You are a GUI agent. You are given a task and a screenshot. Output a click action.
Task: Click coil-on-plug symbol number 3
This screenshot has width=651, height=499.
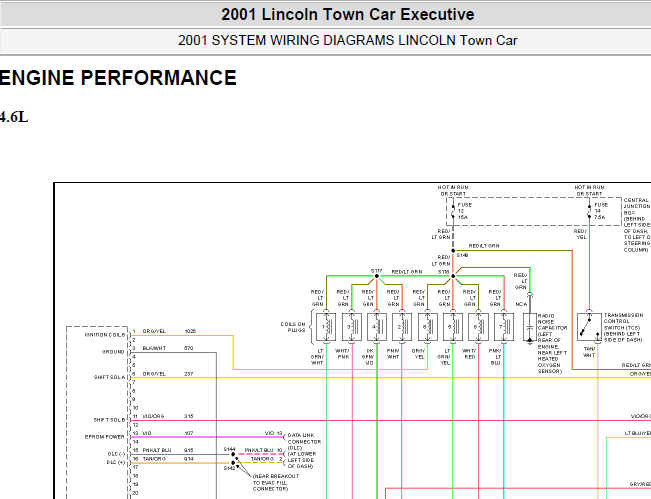point(351,327)
